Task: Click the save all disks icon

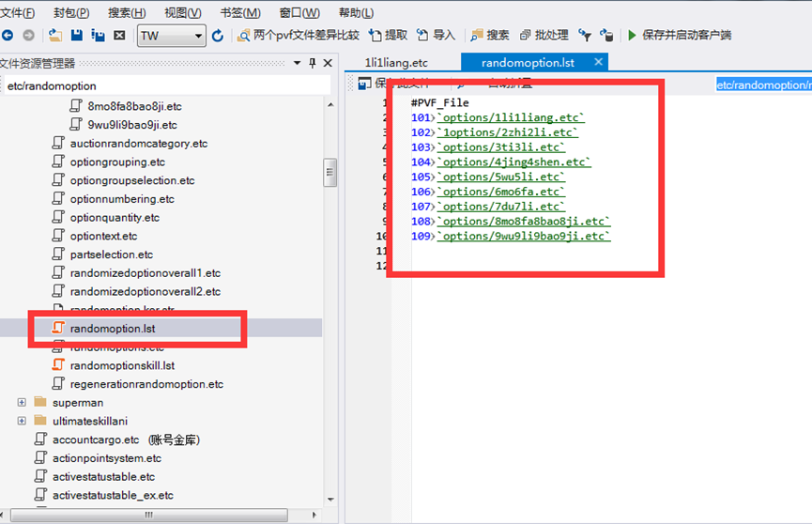Action: (x=97, y=36)
